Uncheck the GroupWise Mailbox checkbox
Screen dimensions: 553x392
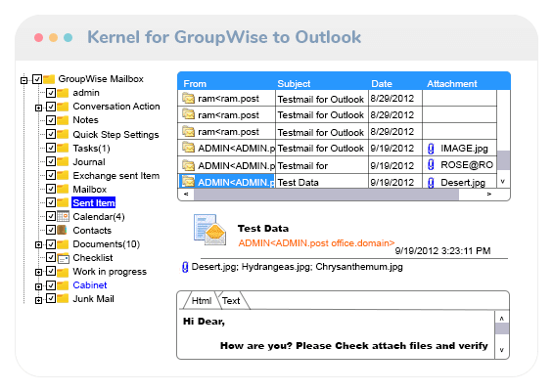pyautogui.click(x=37, y=79)
